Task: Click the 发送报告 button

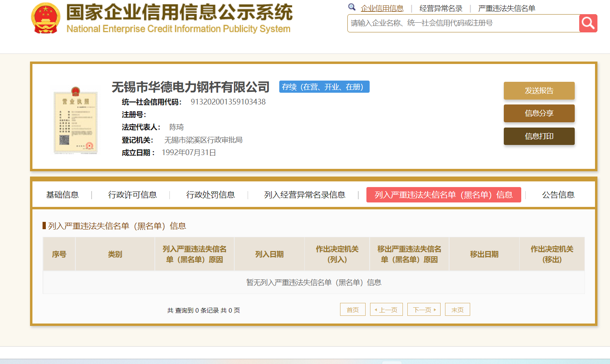Action: tap(539, 91)
